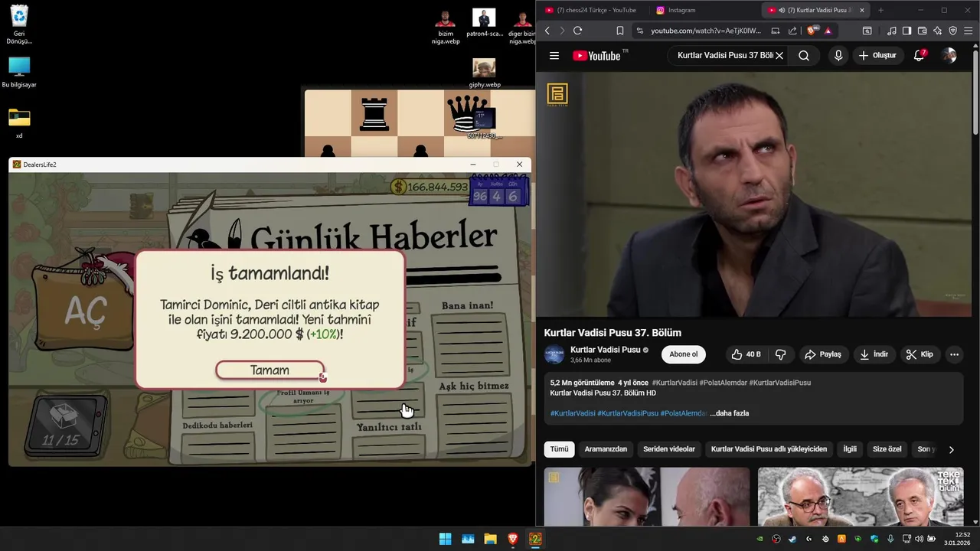
Task: Open the YouTube guide hamburger menu
Action: click(x=554, y=55)
